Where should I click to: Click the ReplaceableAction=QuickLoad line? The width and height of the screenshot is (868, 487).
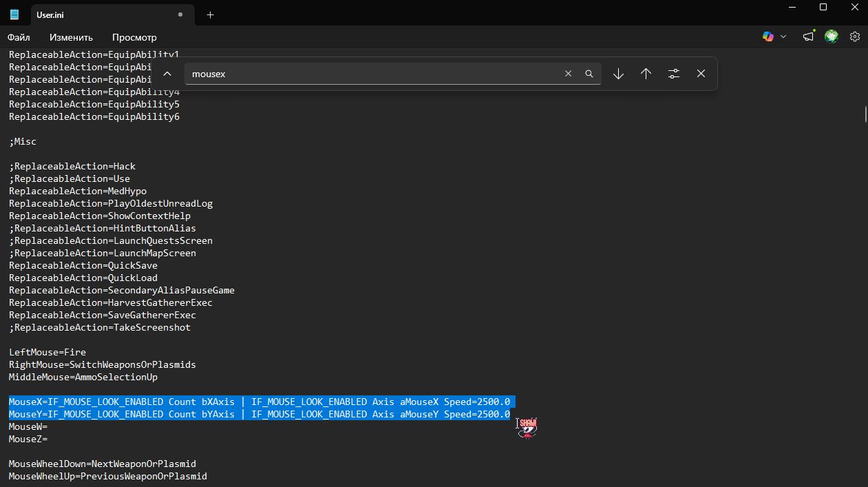83,278
